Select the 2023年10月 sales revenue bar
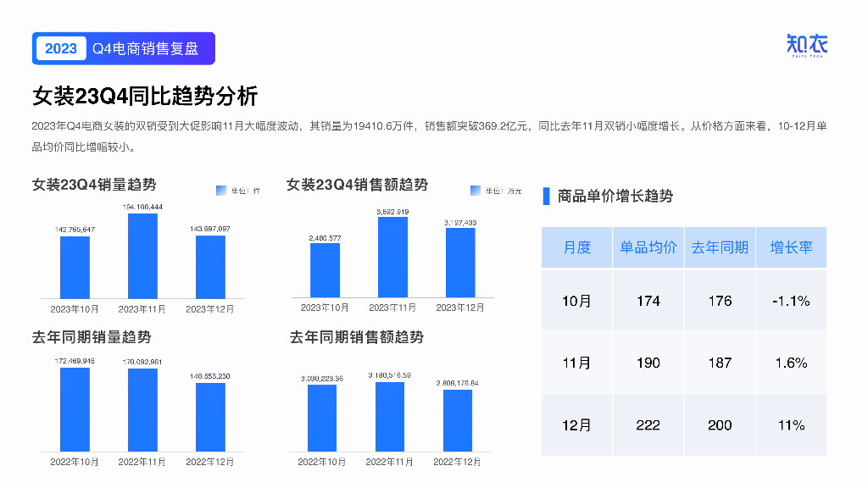This screenshot has width=868, height=488. click(325, 270)
